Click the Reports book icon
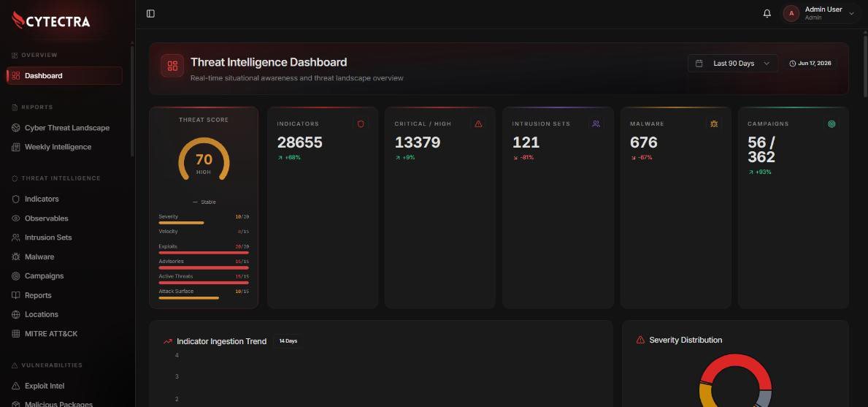 15,295
